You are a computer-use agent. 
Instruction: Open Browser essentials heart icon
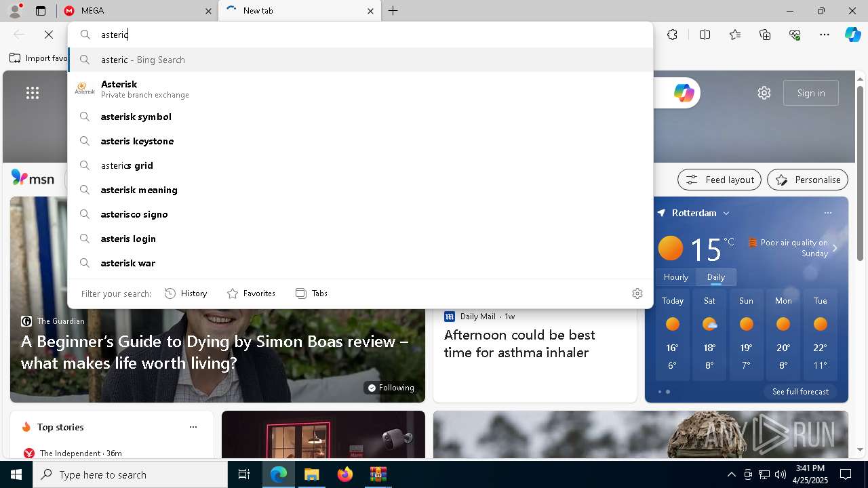tap(795, 35)
